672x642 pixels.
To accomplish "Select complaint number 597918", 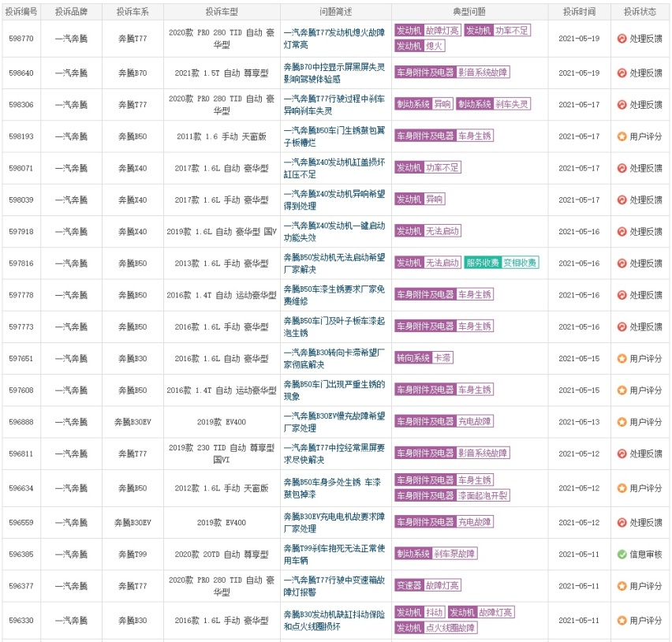I will (21, 231).
